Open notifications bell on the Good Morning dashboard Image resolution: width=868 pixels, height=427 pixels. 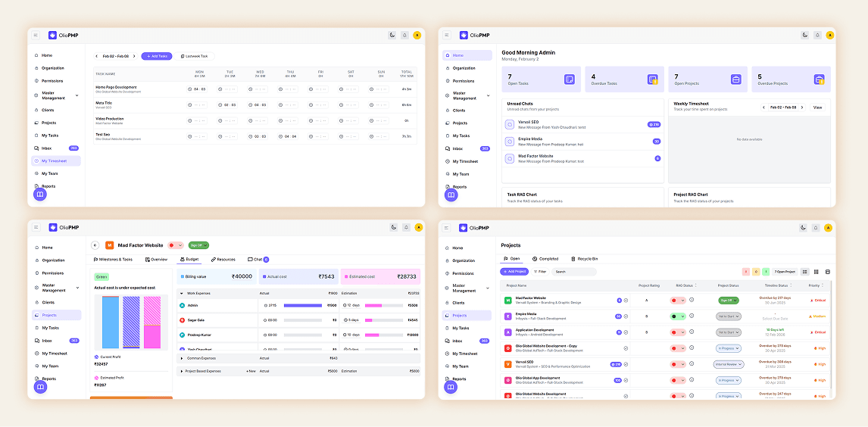(x=817, y=35)
